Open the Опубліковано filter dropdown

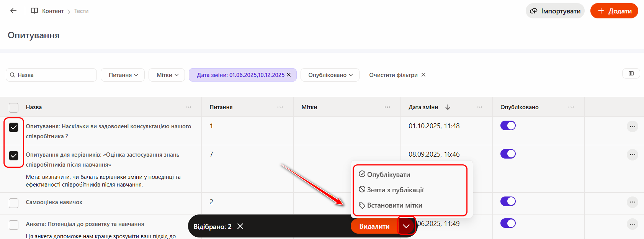pyautogui.click(x=330, y=75)
